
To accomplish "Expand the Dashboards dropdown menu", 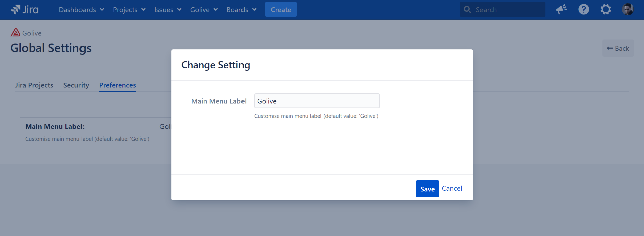I will 82,10.
